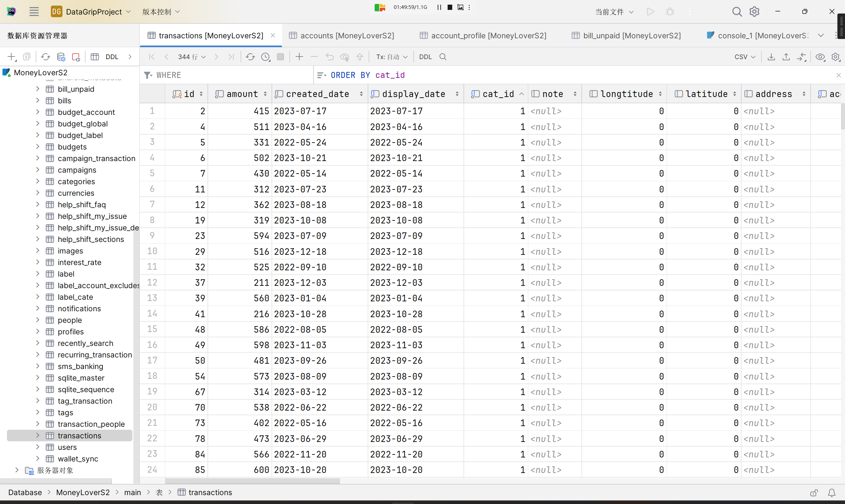Toggle sort on the cat_id column
The image size is (845, 504).
click(x=521, y=94)
